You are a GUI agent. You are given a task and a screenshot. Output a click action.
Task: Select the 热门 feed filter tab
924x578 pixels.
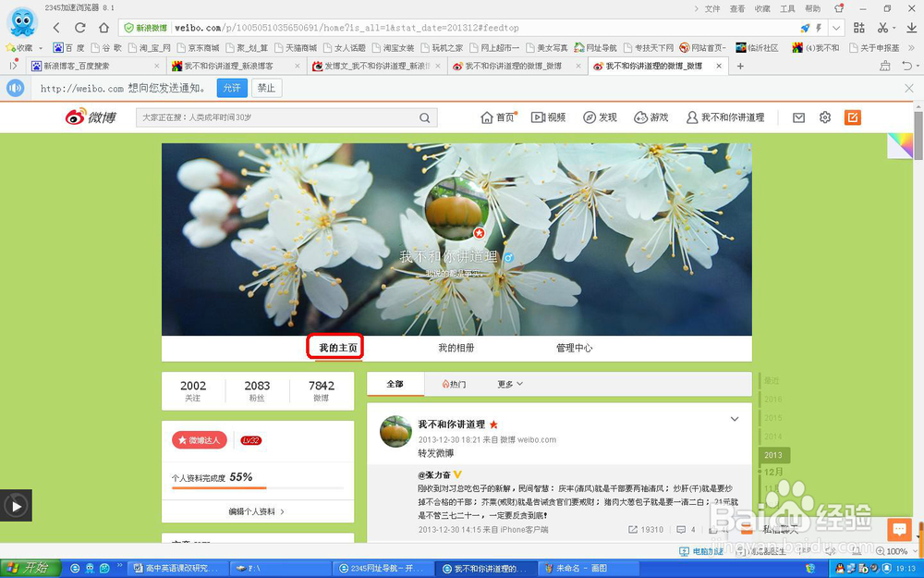pyautogui.click(x=454, y=384)
